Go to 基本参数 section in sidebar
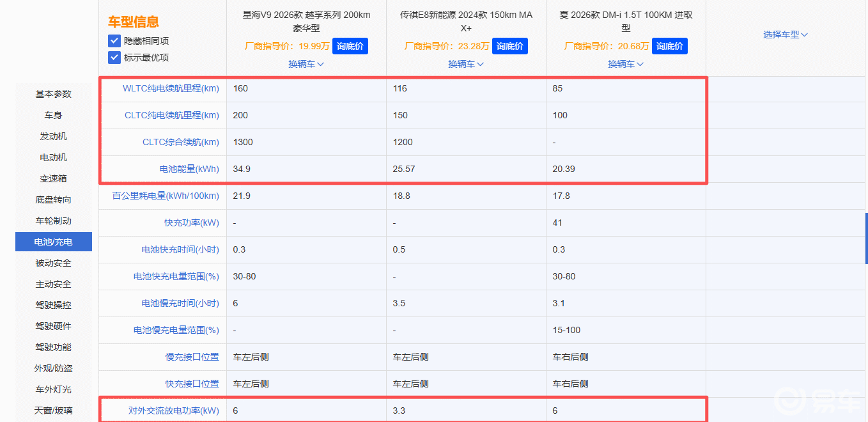868x422 pixels. (54, 94)
